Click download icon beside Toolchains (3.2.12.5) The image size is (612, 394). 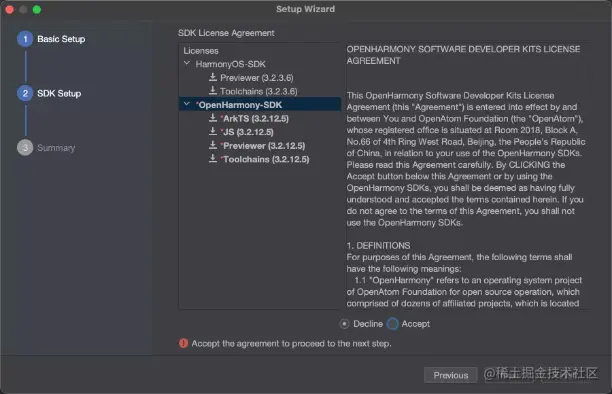213,159
